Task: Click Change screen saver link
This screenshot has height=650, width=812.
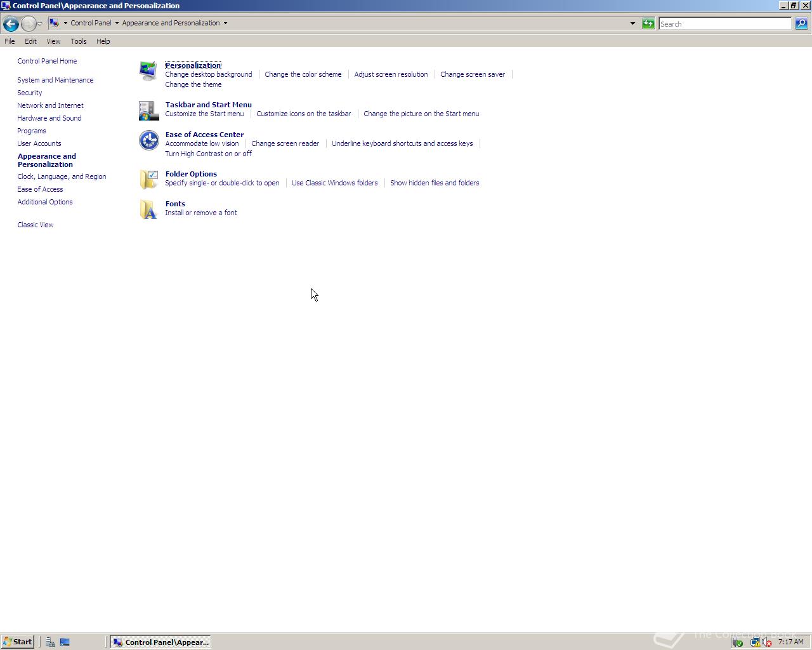Action: (x=473, y=74)
